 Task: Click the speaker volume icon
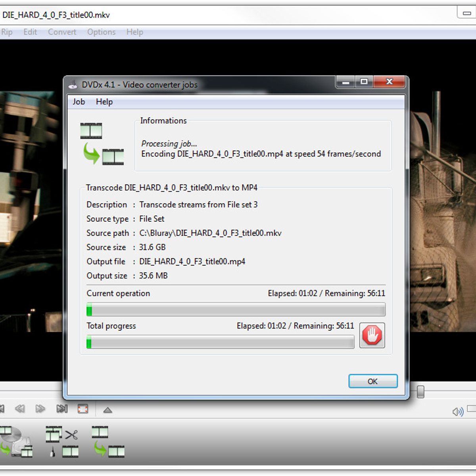click(x=457, y=412)
